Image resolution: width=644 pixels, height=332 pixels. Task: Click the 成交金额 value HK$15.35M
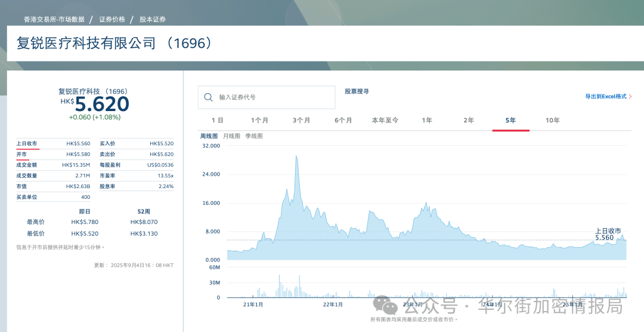[x=76, y=165]
